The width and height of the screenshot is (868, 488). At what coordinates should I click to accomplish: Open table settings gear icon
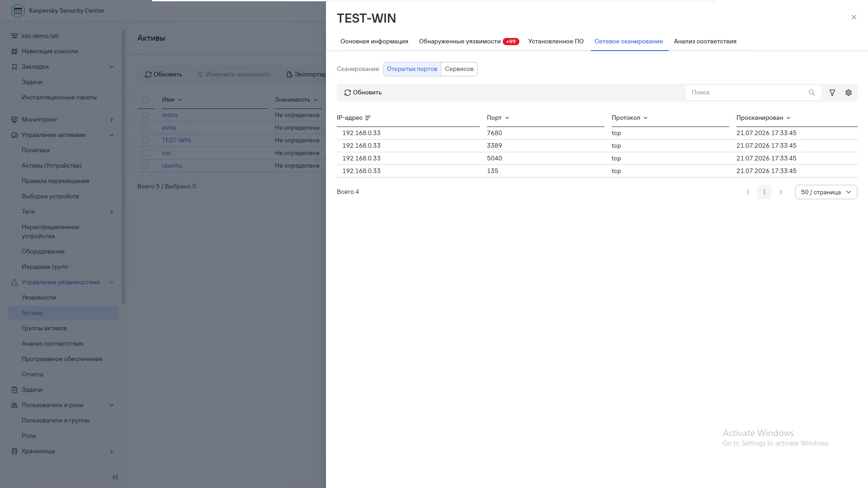pos(849,93)
